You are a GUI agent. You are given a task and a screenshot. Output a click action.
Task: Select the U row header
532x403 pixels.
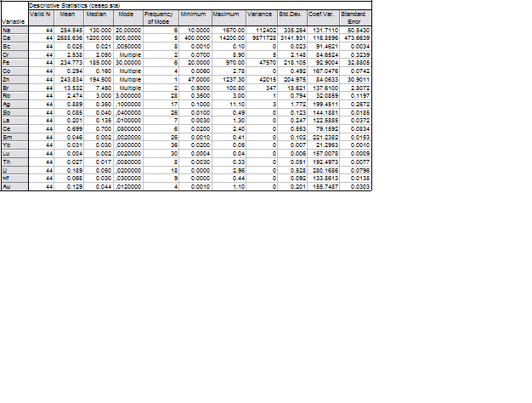point(14,170)
